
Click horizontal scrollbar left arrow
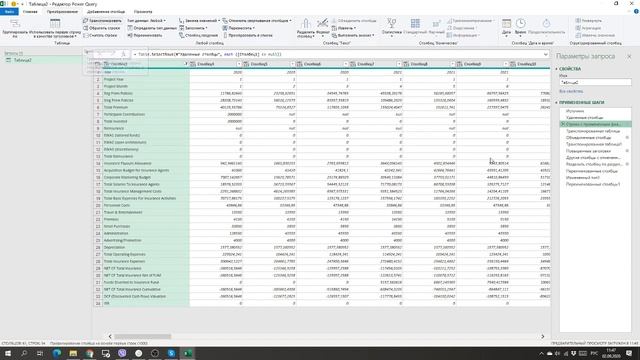point(110,336)
